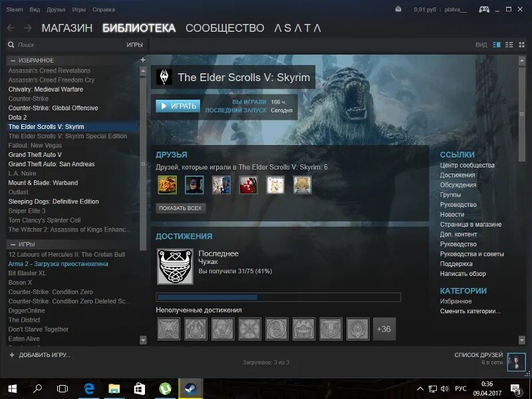This screenshot has width=532, height=399.
Task: Select the fourth unearned achievement icon
Action: (250, 329)
